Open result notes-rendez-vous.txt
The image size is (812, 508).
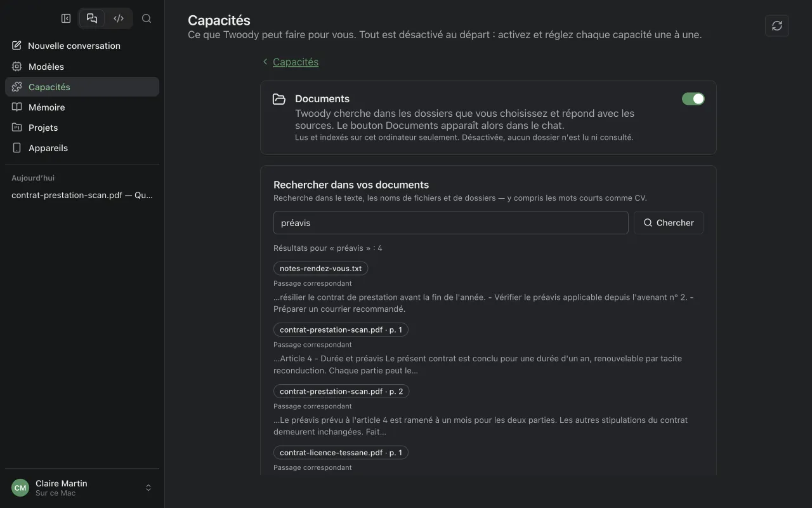(320, 269)
